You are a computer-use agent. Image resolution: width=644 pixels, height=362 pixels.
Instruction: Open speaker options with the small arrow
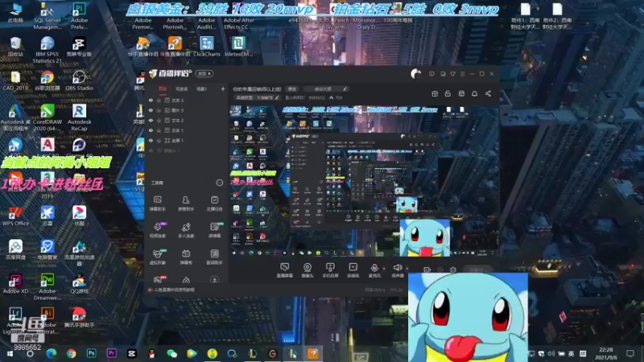click(x=407, y=269)
